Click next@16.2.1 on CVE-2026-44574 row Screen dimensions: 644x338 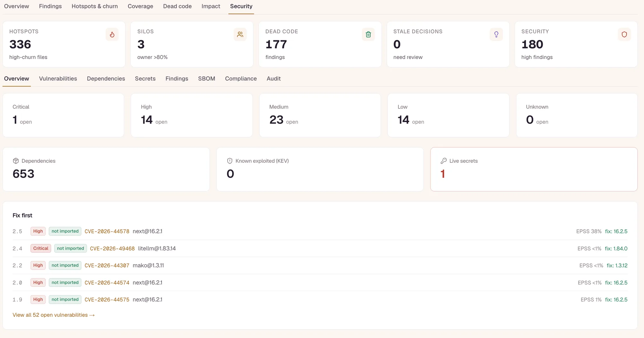[x=147, y=283]
